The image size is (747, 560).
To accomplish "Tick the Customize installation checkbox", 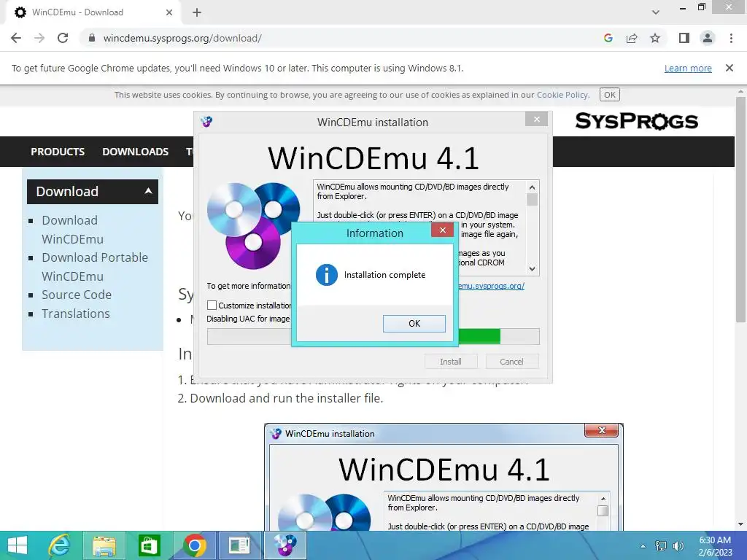I will [212, 306].
